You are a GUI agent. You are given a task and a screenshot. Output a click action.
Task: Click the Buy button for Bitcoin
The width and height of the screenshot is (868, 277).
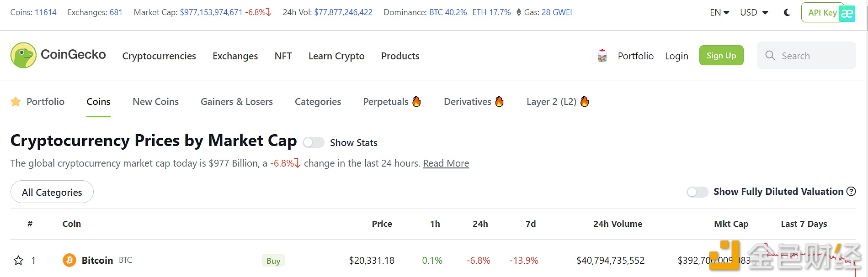coord(273,261)
